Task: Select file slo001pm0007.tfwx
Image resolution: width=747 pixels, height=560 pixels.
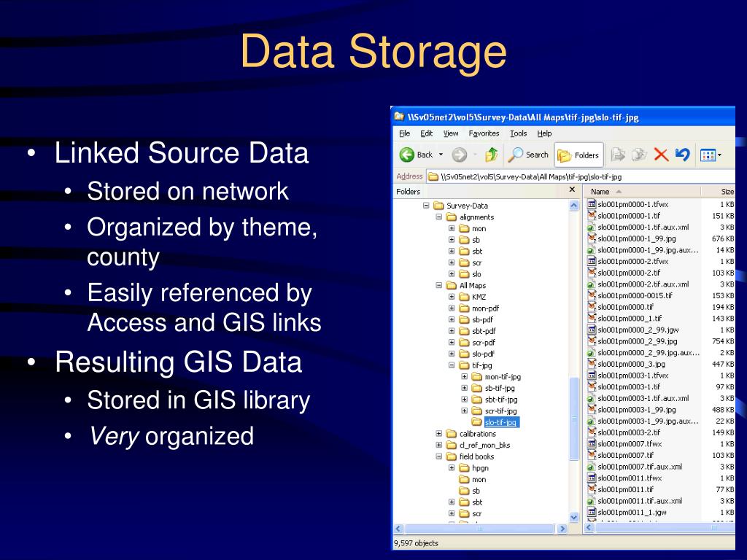Action: pos(630,444)
